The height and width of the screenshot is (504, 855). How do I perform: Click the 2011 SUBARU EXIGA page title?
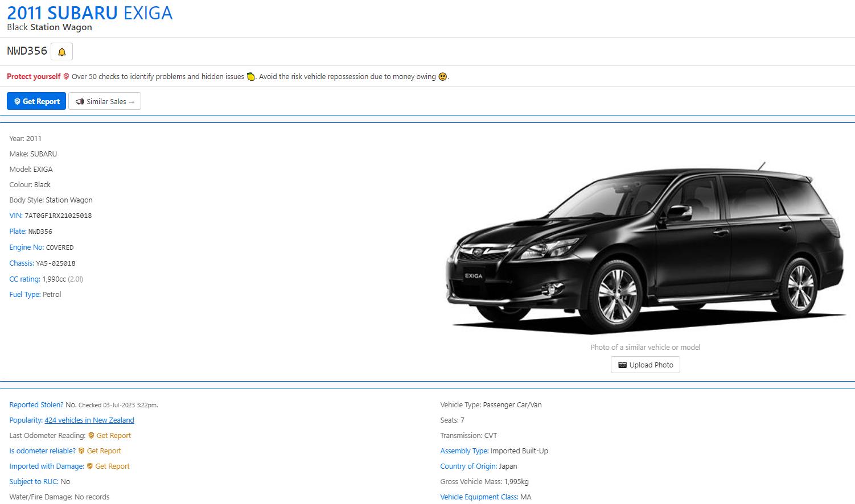click(90, 13)
